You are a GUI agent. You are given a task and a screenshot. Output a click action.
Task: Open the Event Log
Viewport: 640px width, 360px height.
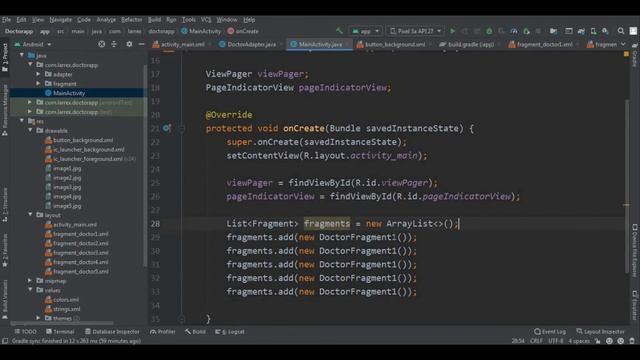(550, 331)
